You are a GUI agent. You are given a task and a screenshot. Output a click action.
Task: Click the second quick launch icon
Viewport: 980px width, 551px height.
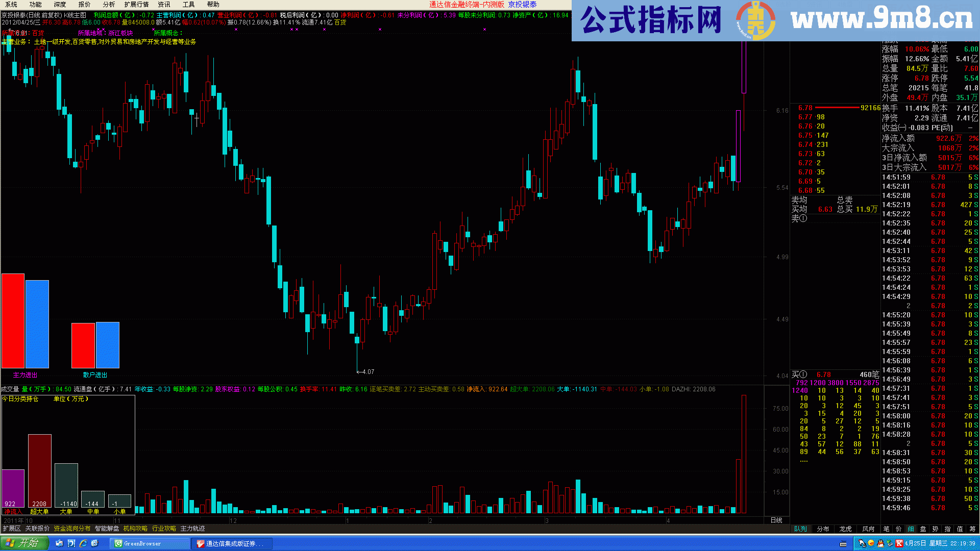click(x=71, y=544)
